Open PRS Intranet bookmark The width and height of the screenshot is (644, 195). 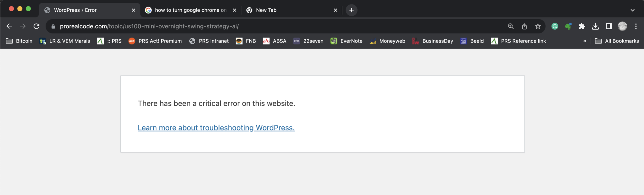click(209, 41)
